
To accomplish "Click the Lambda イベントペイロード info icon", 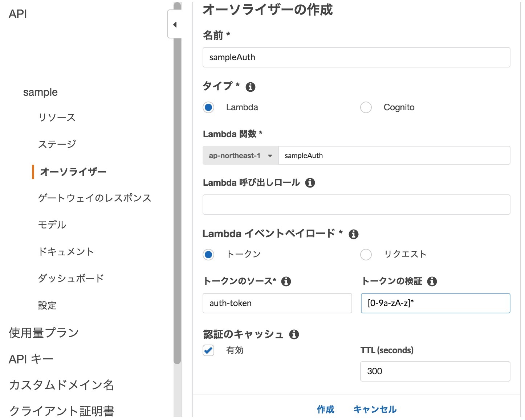I will (354, 234).
